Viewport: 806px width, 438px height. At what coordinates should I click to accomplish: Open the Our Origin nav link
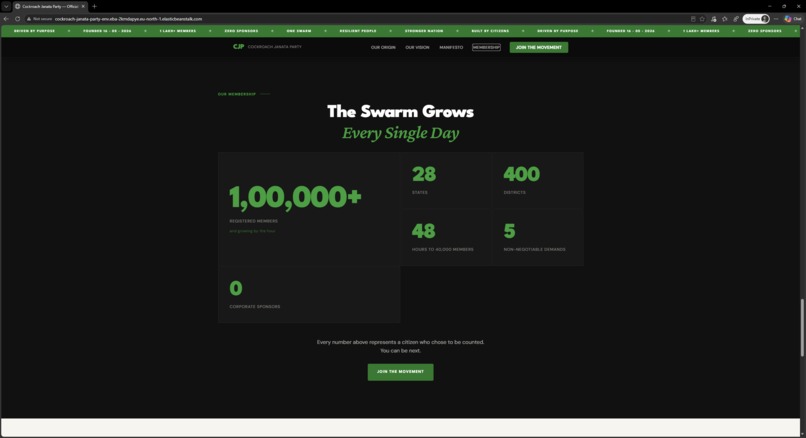[383, 47]
